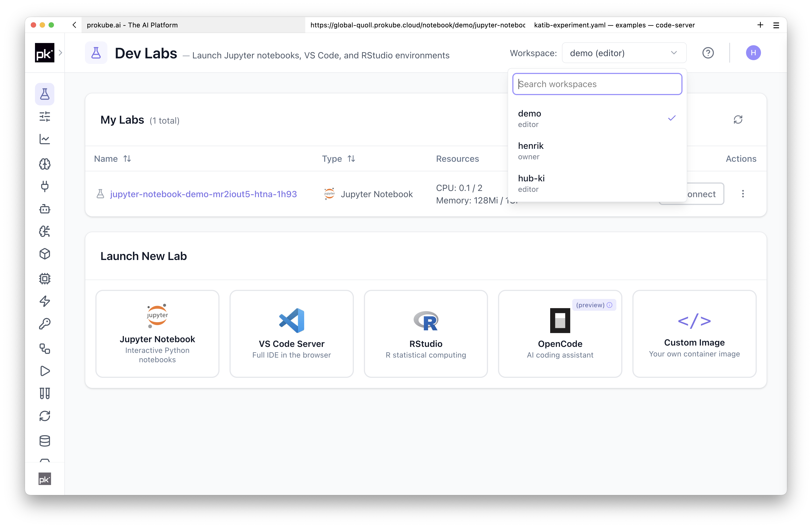This screenshot has height=528, width=812.
Task: Launch a VS Code Server lab
Action: (291, 334)
